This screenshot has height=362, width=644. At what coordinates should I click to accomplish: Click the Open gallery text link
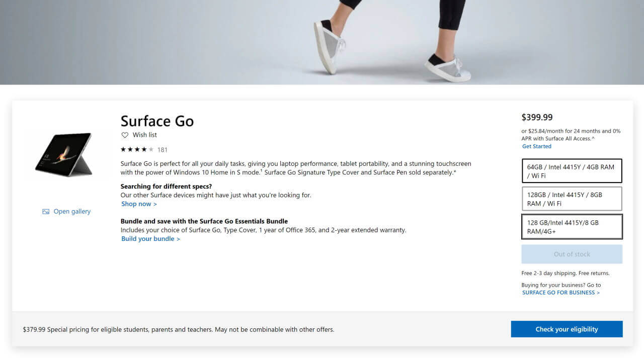72,212
